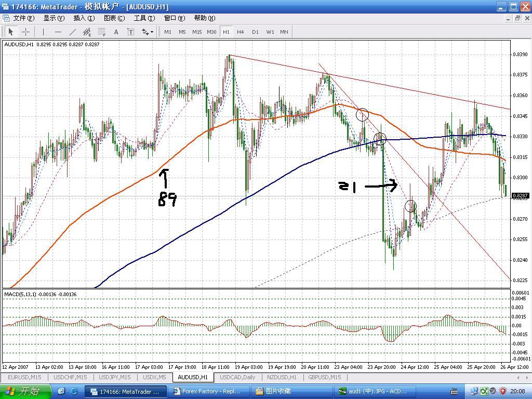The width and height of the screenshot is (532, 399).
Task: Switch chart to M5 timeframe
Action: point(182,32)
